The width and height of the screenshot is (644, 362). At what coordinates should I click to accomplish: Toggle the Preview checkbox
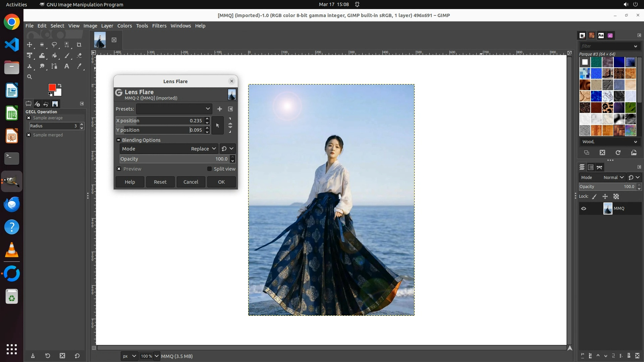pos(119,169)
